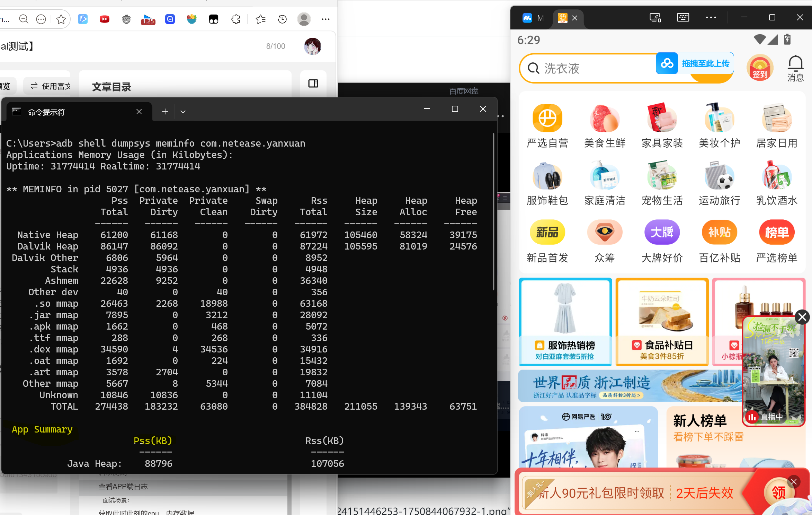Click the 1.25 speed extension icon
Viewport: 812px width, 515px height.
point(148,19)
